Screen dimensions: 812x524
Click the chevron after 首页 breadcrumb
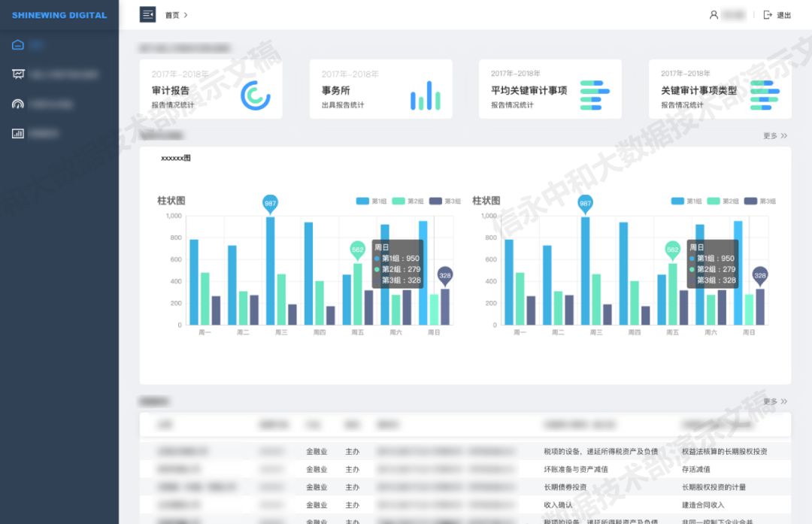[x=186, y=15]
